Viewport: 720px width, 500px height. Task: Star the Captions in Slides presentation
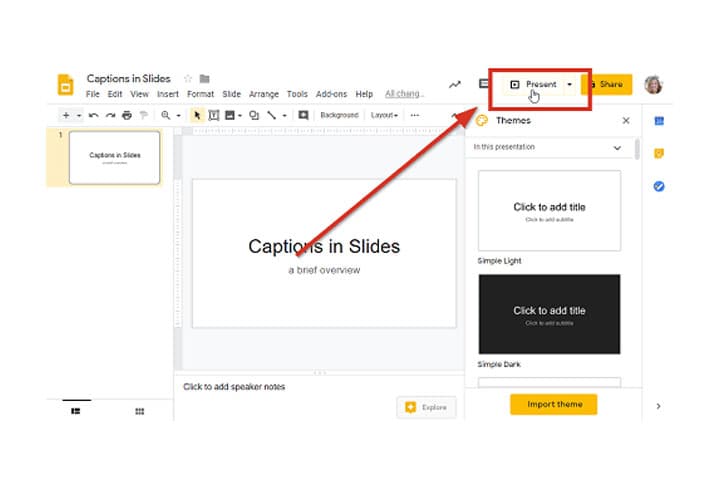188,79
